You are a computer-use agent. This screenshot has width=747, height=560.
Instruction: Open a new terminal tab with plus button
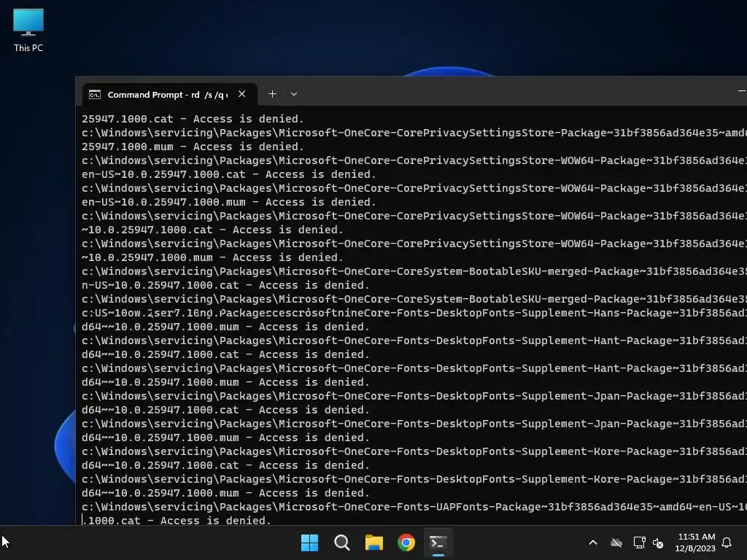(272, 94)
